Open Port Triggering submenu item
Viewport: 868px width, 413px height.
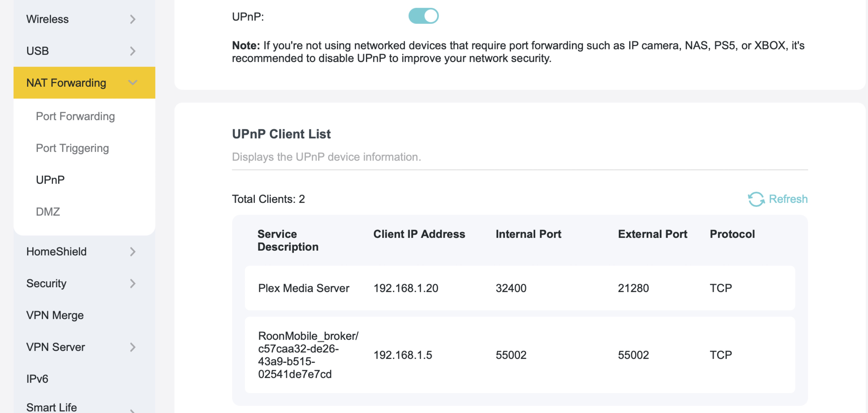pos(72,148)
